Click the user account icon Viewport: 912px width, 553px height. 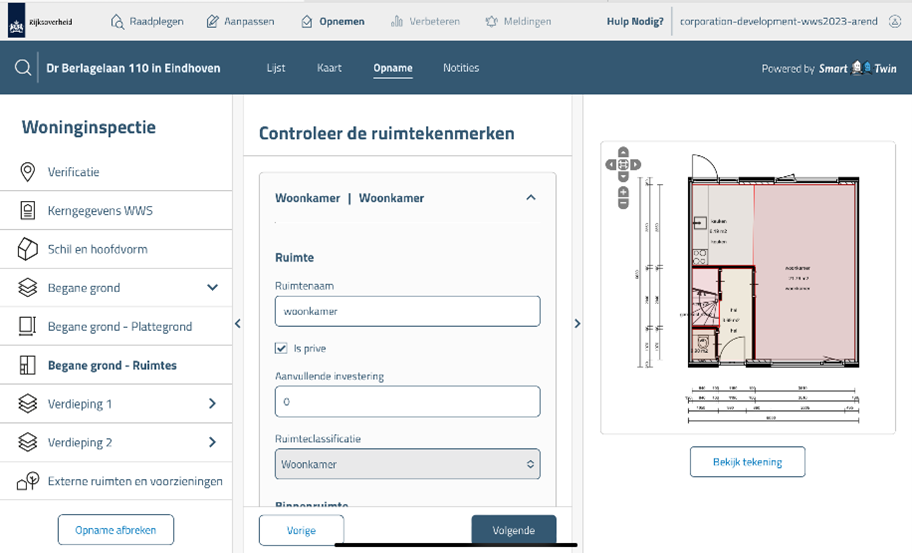894,21
